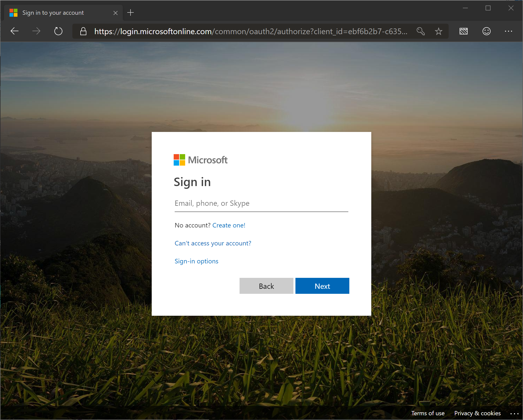Screen dimensions: 523x420
Task: Open the Create one! link
Action: 229,225
